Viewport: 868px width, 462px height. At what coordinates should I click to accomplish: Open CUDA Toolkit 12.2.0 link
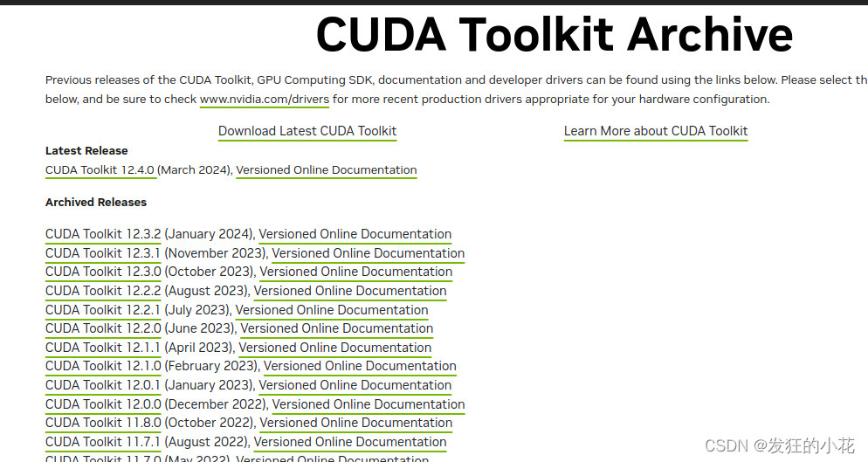(103, 328)
